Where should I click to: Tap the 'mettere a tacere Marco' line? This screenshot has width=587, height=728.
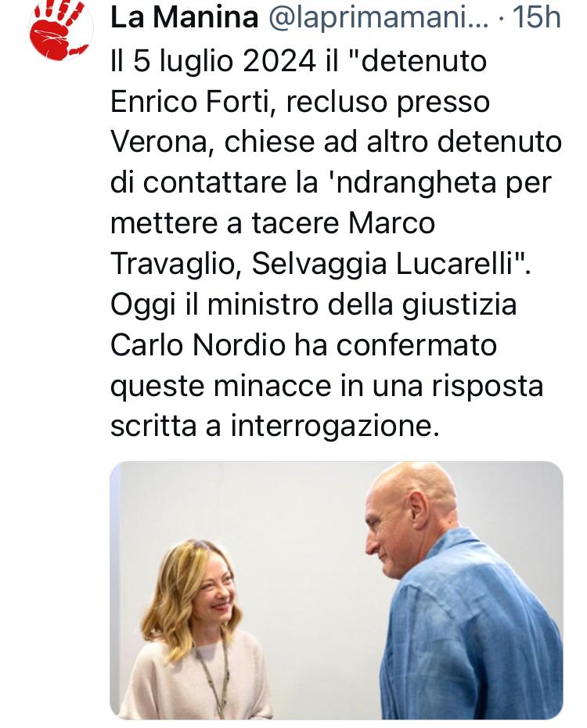point(273,223)
